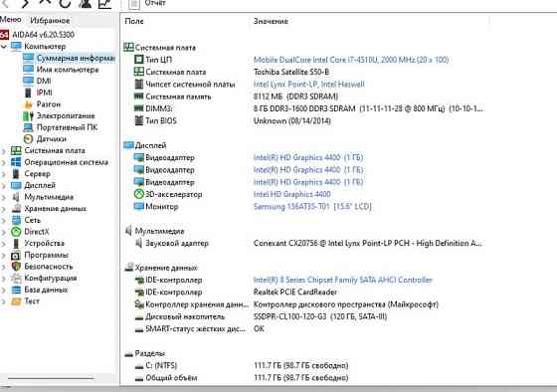Select the Unknown (08/14/2014) BIOS value
Screen dimensions: 557x392
point(292,120)
